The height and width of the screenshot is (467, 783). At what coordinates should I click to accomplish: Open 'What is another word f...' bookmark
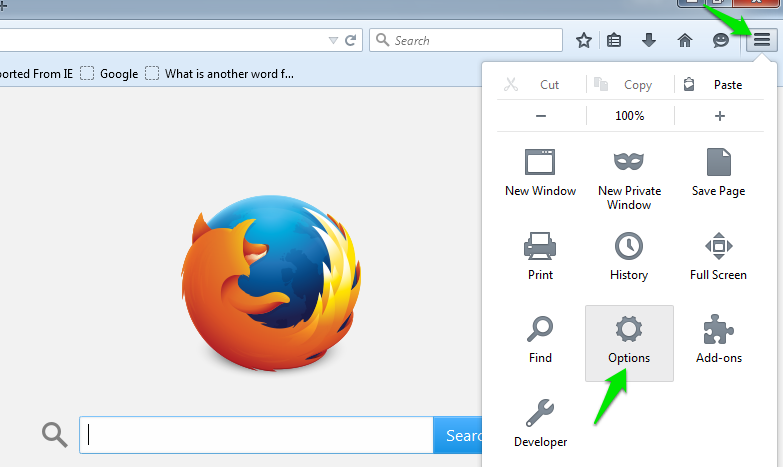coord(220,74)
